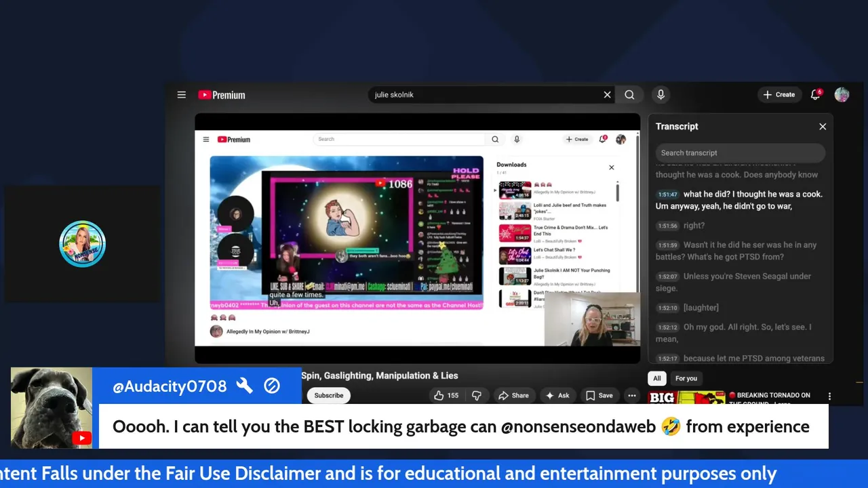Dislike the video with thumbs-down icon
This screenshot has width=868, height=488.
pyautogui.click(x=477, y=395)
